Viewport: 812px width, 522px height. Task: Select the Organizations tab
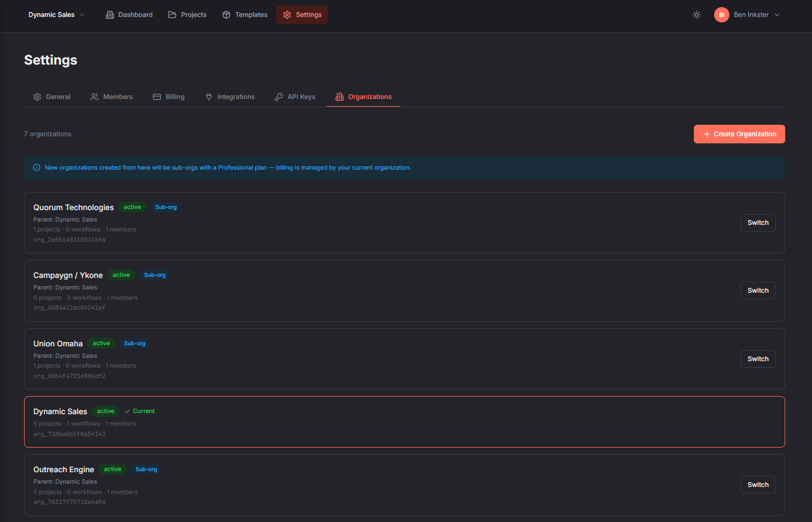coord(364,97)
